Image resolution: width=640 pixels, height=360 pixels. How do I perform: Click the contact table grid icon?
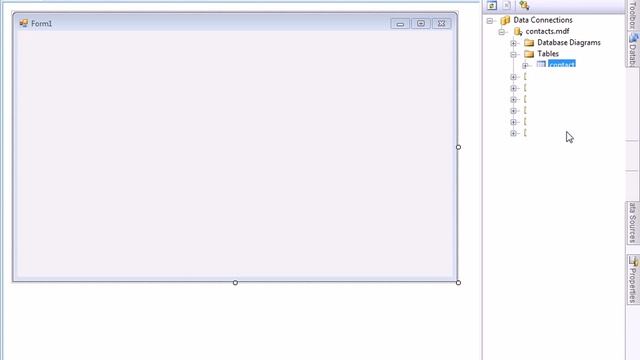541,64
